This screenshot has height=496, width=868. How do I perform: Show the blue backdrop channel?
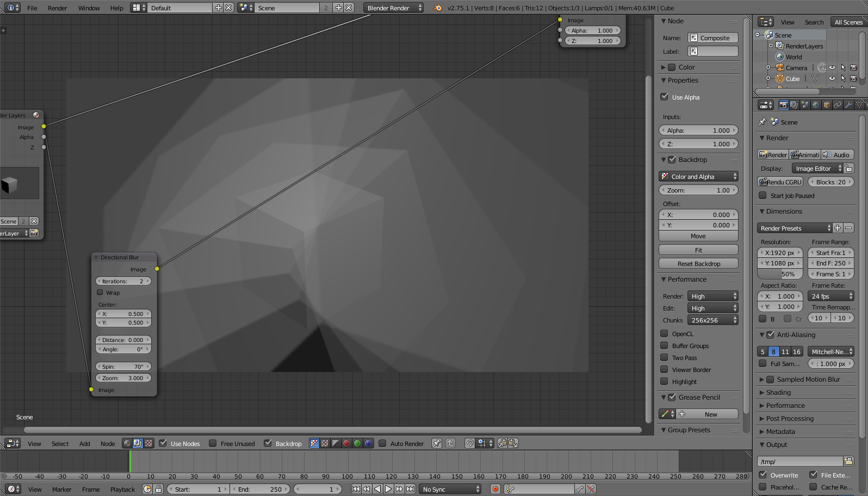[368, 443]
